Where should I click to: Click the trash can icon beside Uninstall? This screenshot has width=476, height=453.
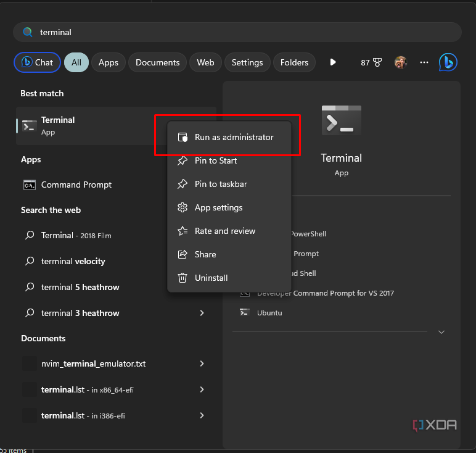pos(183,278)
